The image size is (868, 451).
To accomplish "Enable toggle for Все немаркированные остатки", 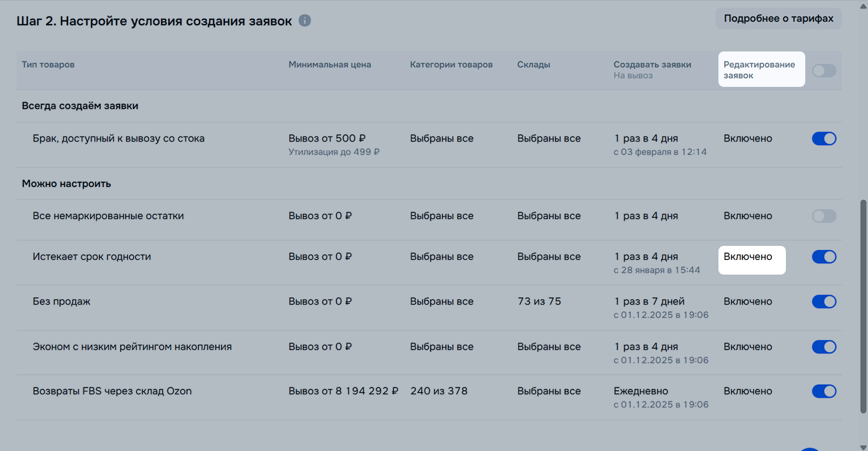I will point(824,216).
